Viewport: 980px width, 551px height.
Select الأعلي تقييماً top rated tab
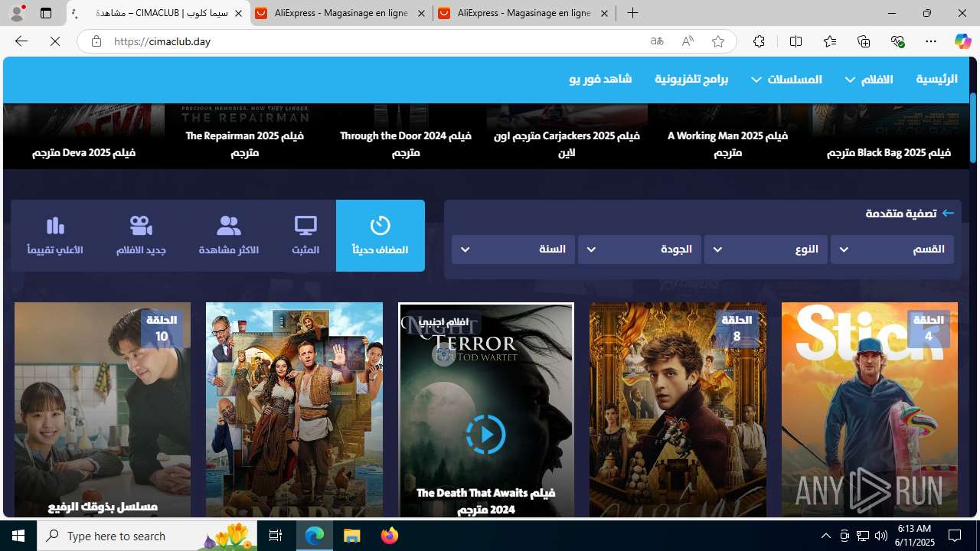55,236
